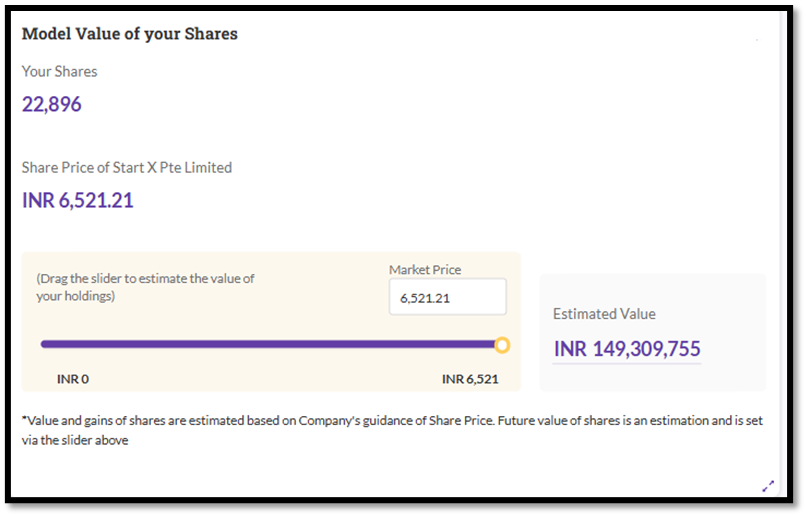Click the Estimated Value label

coord(604,314)
